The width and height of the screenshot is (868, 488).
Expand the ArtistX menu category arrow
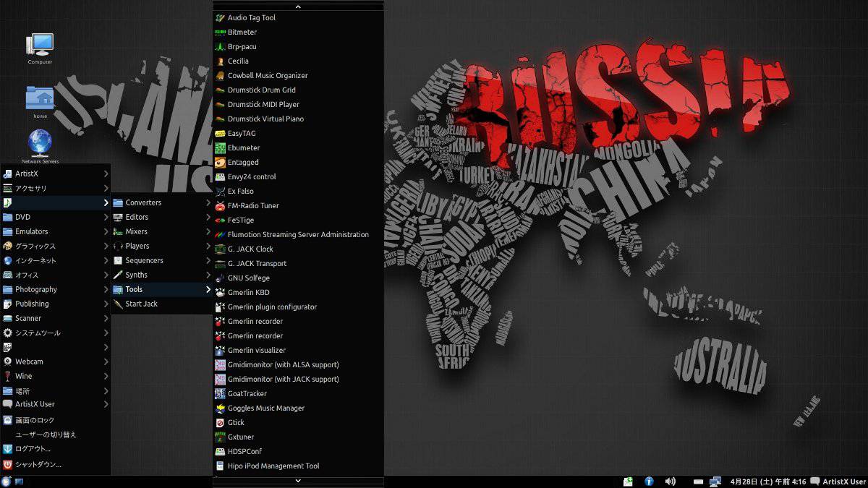click(106, 174)
